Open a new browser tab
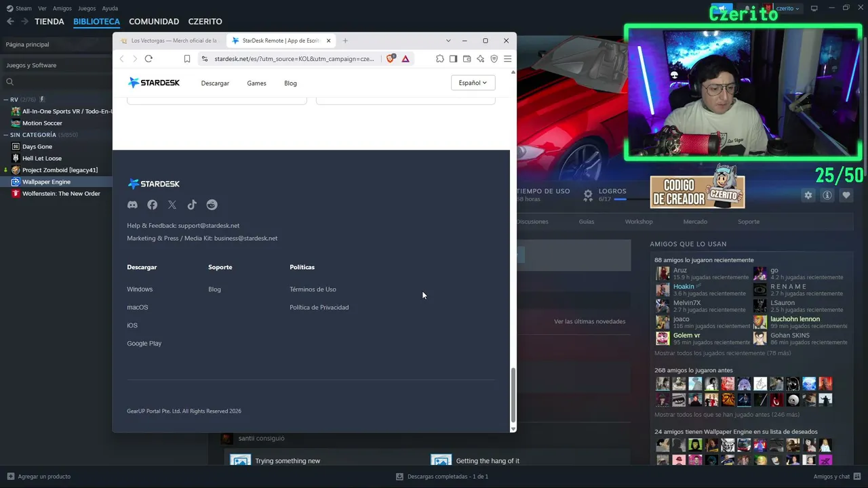This screenshot has height=488, width=868. [x=345, y=41]
